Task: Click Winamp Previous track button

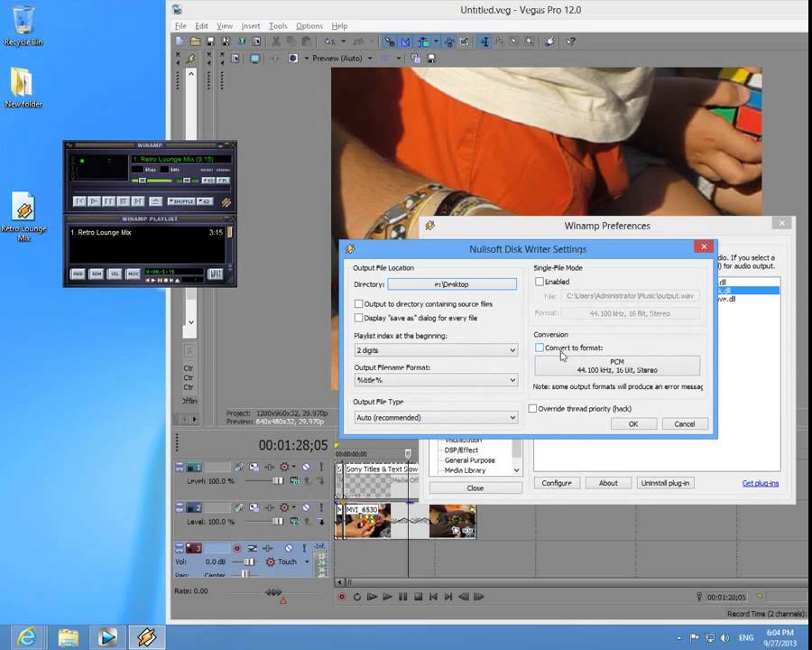Action: pyautogui.click(x=79, y=201)
